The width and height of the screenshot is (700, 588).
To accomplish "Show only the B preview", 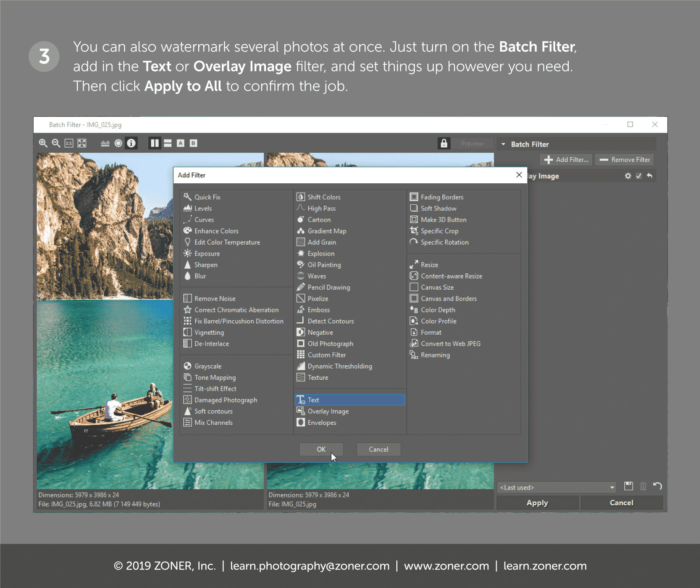I will point(193,143).
